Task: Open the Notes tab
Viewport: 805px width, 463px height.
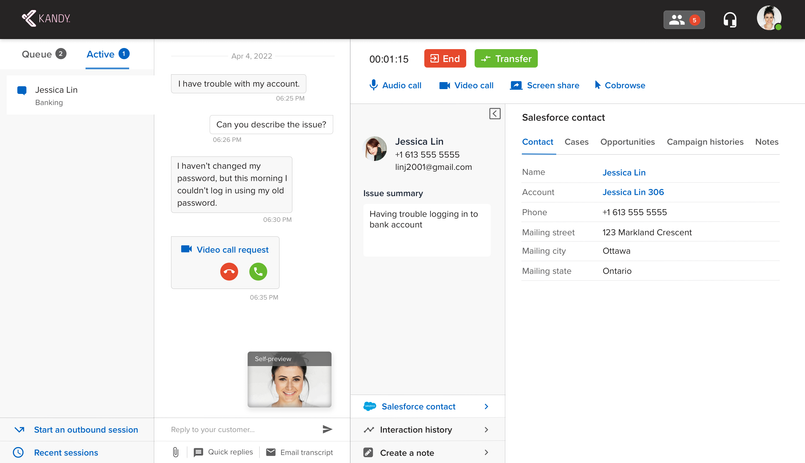Action: pos(766,142)
